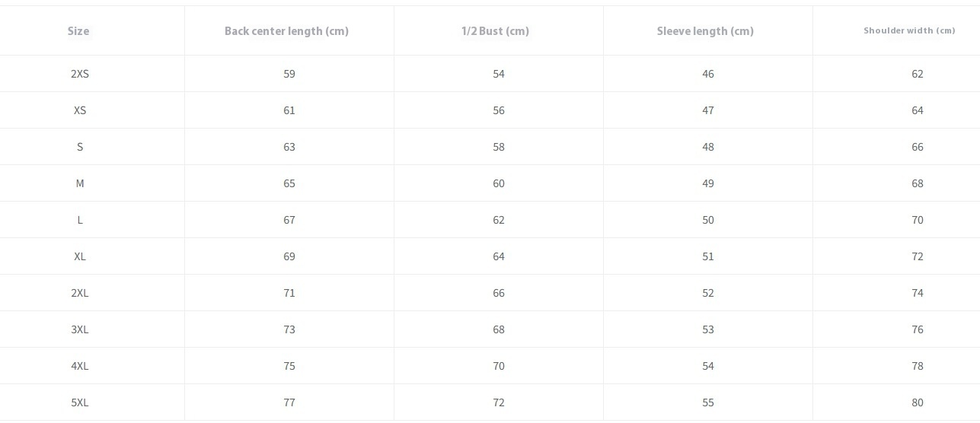Select the 5XL size row label

click(x=80, y=402)
